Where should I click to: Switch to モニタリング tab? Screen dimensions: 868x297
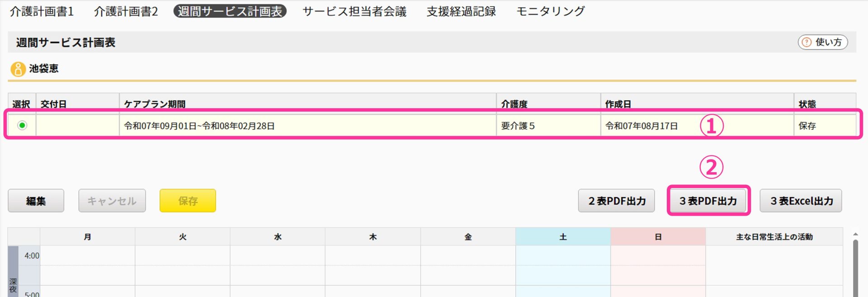pos(550,11)
